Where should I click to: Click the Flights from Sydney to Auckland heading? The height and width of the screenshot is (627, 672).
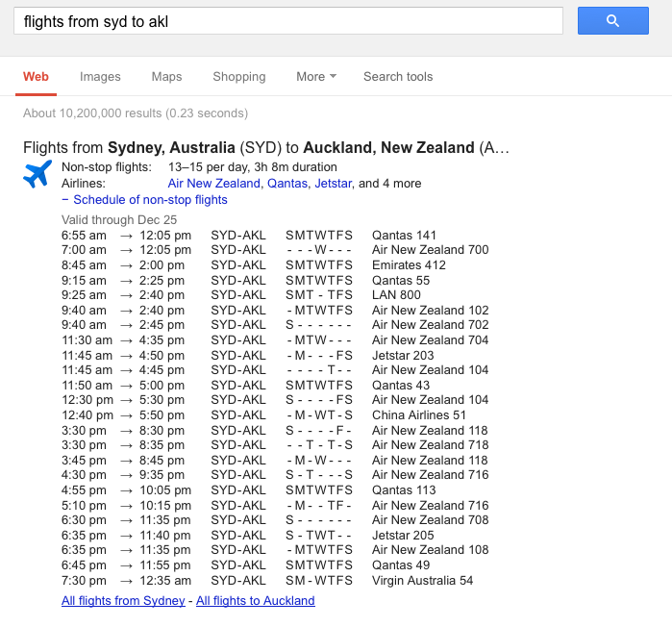click(x=266, y=147)
